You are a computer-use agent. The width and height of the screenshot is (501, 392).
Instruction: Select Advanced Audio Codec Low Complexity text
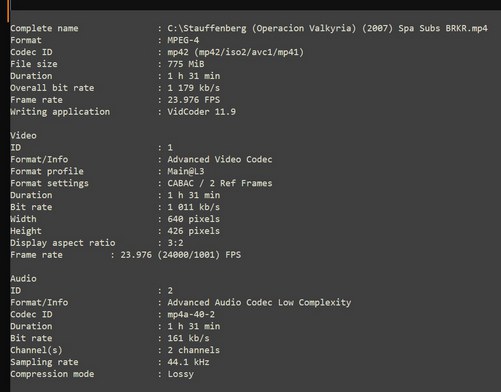259,303
